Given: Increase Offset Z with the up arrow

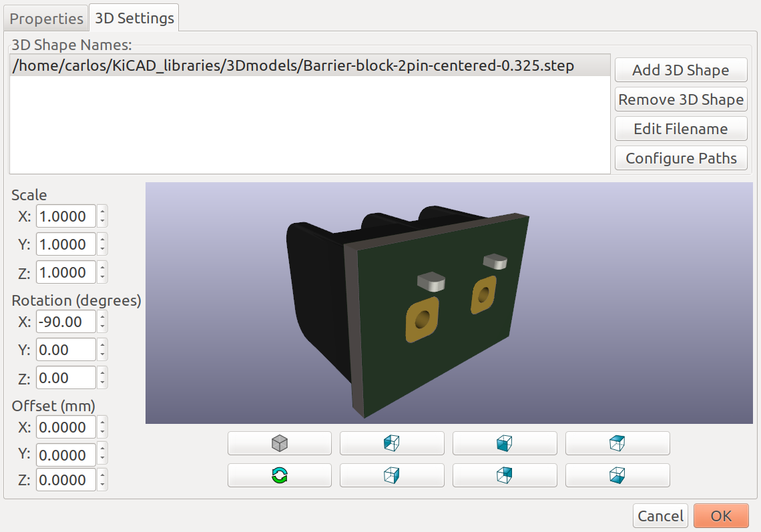Looking at the screenshot, I should tap(102, 474).
